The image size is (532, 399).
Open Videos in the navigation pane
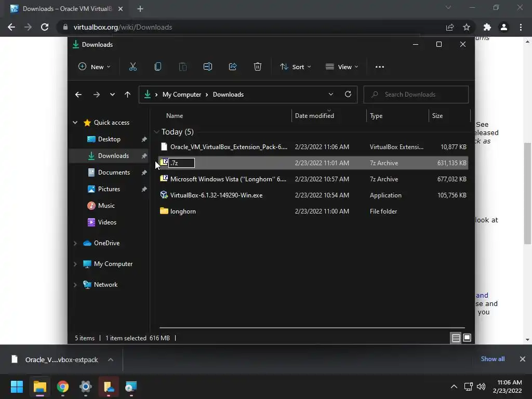(x=107, y=222)
